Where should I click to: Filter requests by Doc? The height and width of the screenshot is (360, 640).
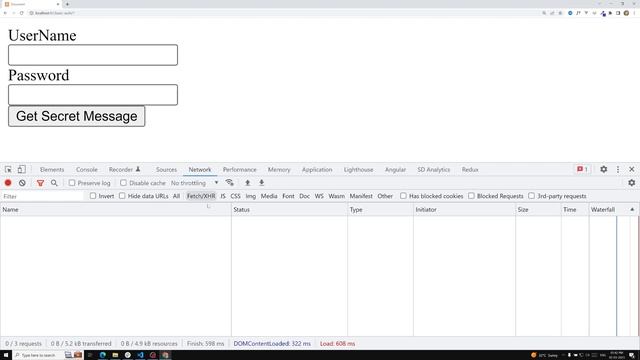304,196
